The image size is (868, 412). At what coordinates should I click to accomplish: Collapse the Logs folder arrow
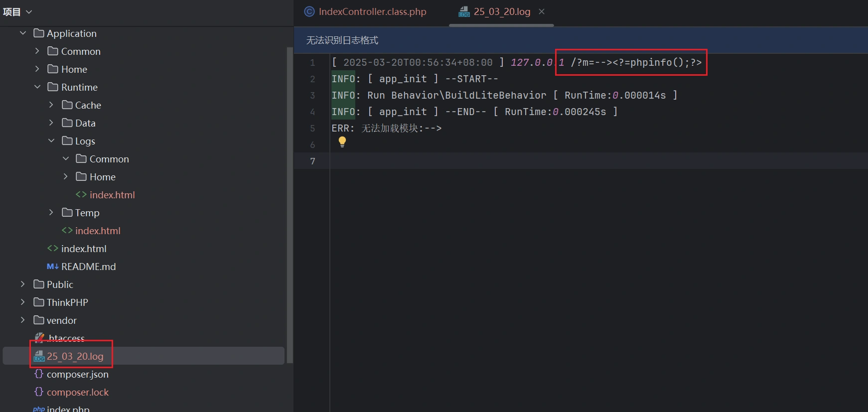(51, 141)
